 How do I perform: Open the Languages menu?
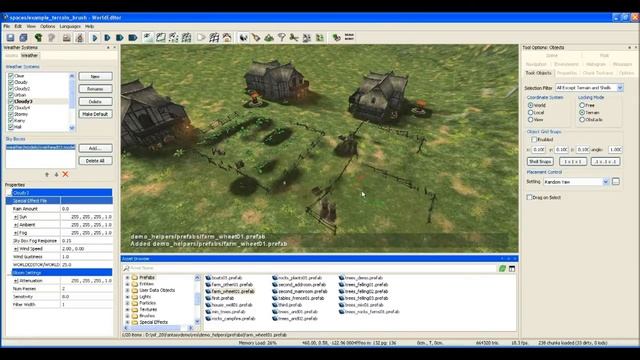click(70, 26)
